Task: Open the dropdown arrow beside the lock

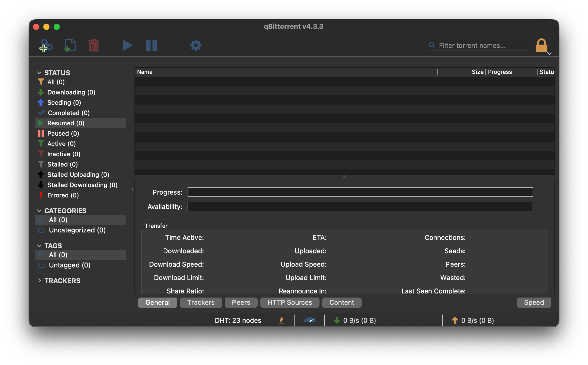Action: [549, 54]
